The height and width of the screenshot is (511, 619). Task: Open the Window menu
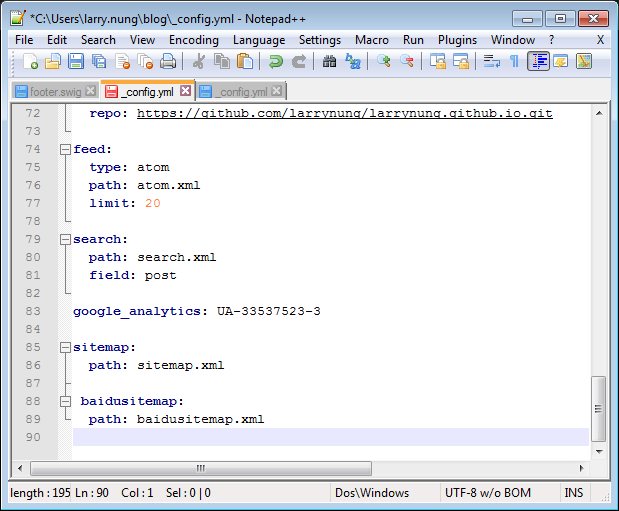pyautogui.click(x=513, y=40)
